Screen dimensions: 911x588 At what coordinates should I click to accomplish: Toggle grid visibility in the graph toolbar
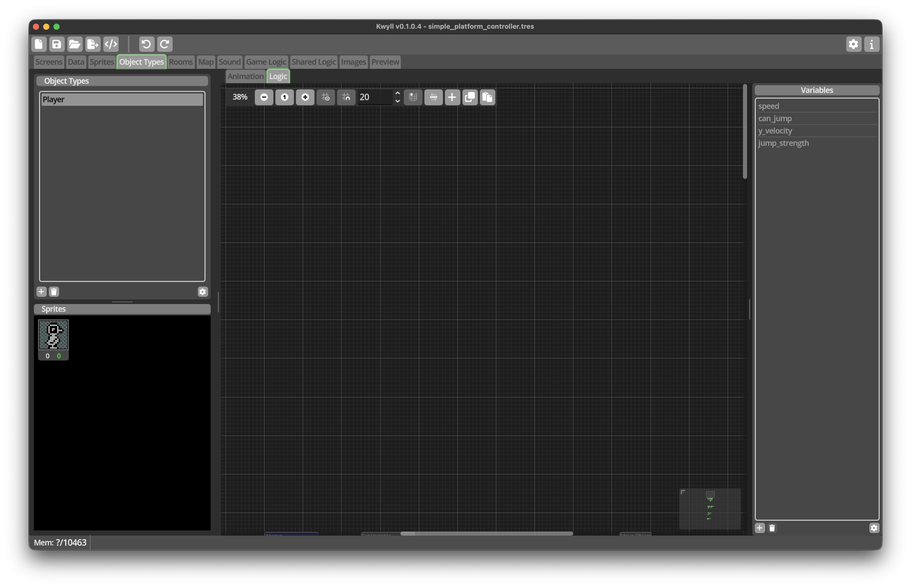326,97
